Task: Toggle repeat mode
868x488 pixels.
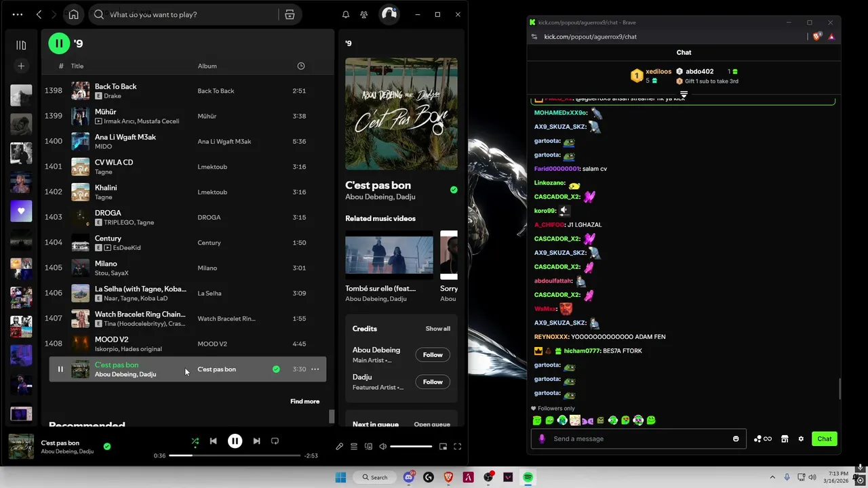Action: coord(275,441)
